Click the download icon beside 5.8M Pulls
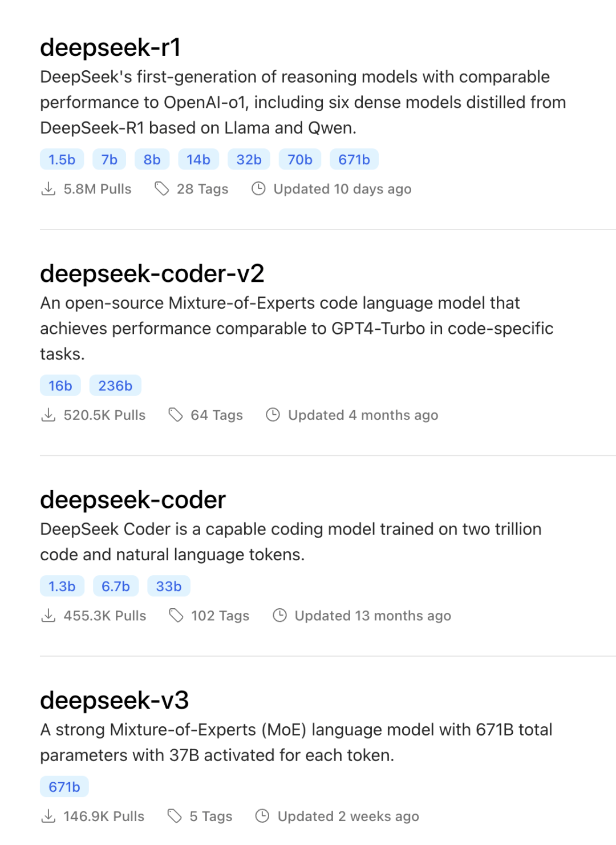616x845 pixels. (48, 189)
